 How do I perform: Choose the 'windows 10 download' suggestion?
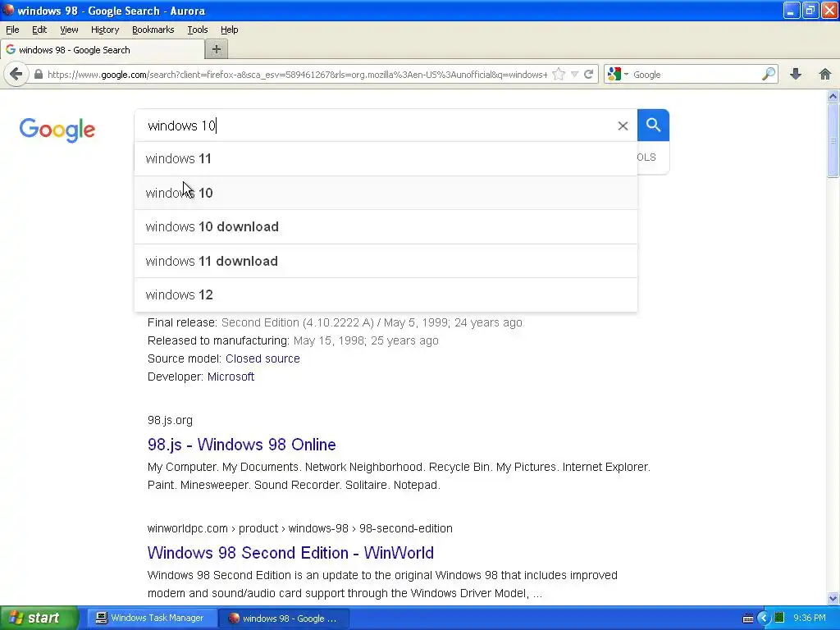(386, 226)
